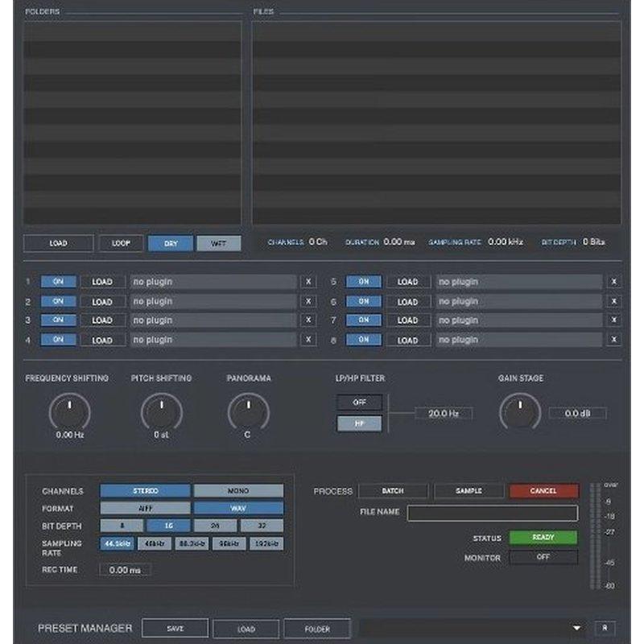Viewport: 644px width, 644px height.
Task: Enable the LOOP playback toggle
Action: click(x=122, y=243)
